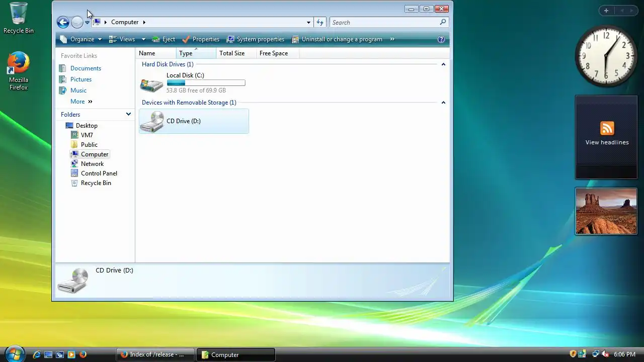Click the Refresh button beside the address bar

pyautogui.click(x=320, y=22)
